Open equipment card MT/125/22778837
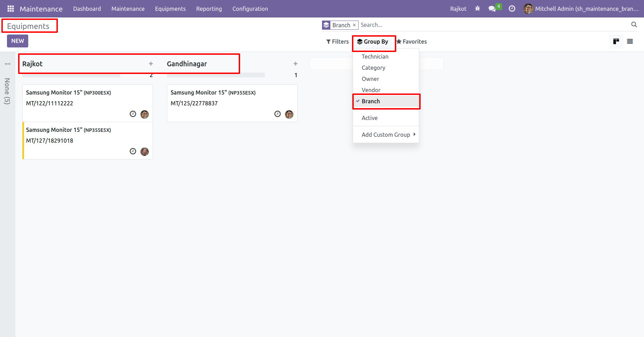 pyautogui.click(x=232, y=103)
